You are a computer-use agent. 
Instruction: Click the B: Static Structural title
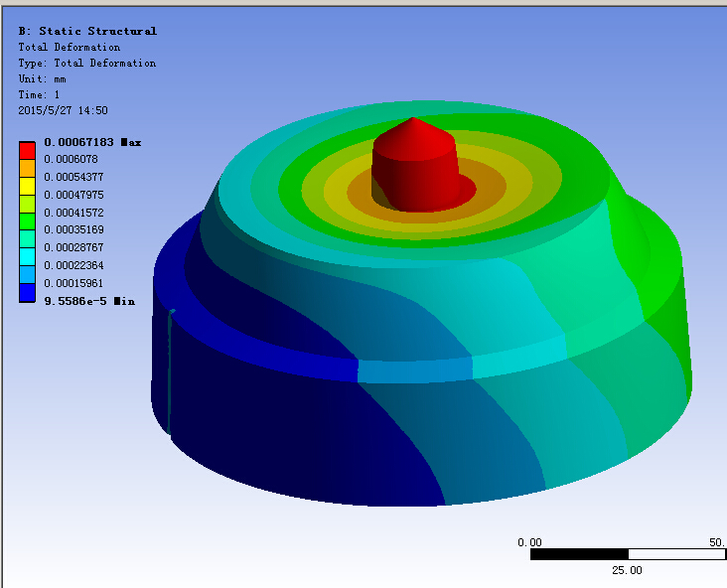click(x=87, y=31)
